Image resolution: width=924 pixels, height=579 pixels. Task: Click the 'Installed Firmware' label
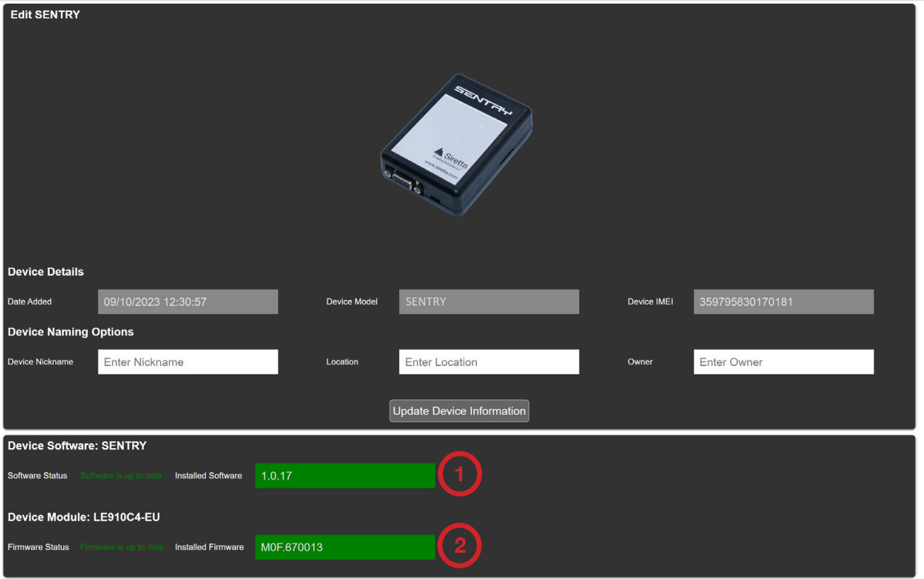pyautogui.click(x=209, y=547)
